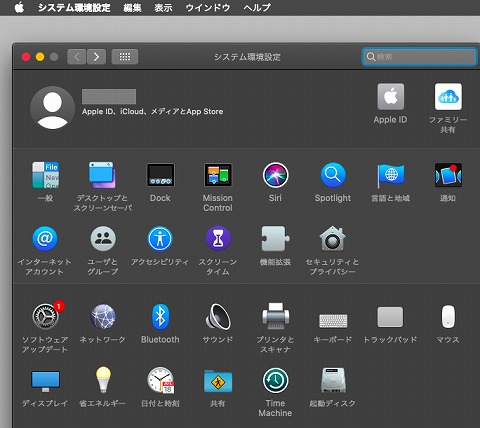Open プリンタとスキャナ preferences
The image size is (480, 428).
pos(275,316)
